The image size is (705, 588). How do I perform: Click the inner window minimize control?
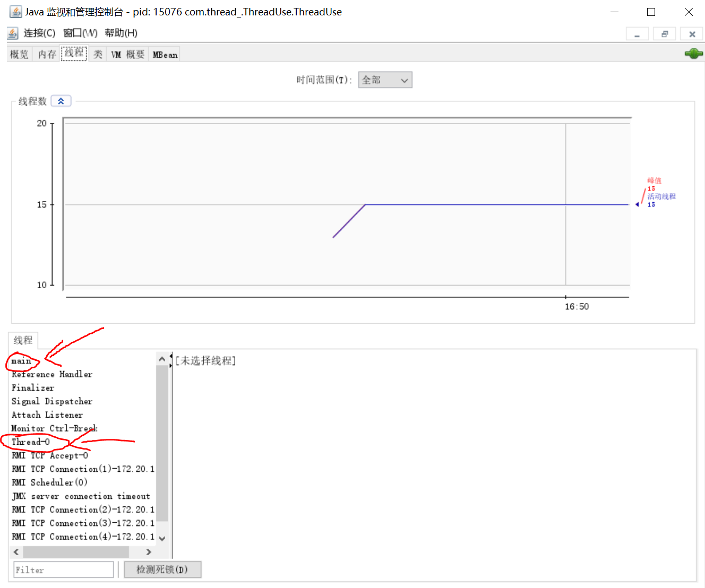pos(637,33)
